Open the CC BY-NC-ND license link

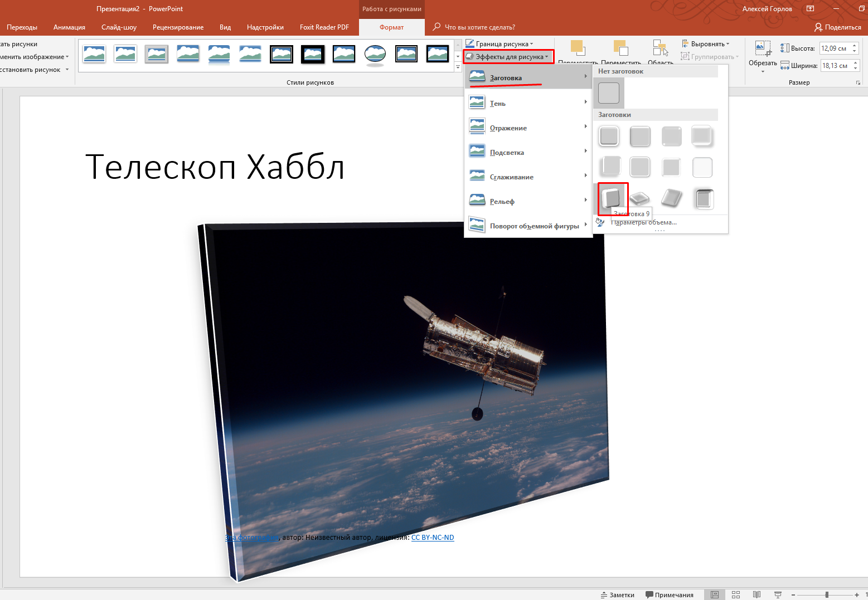click(433, 538)
